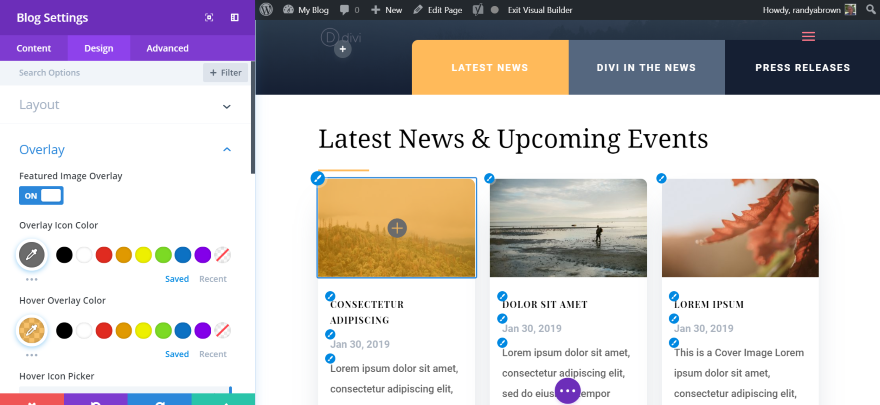Click the Filter button
The height and width of the screenshot is (405, 880).
click(226, 72)
